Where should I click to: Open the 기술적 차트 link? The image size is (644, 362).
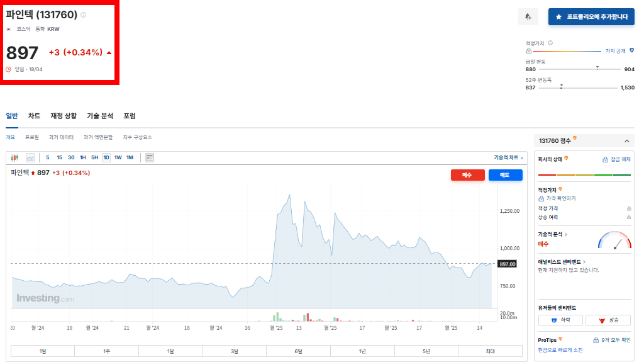coord(508,157)
